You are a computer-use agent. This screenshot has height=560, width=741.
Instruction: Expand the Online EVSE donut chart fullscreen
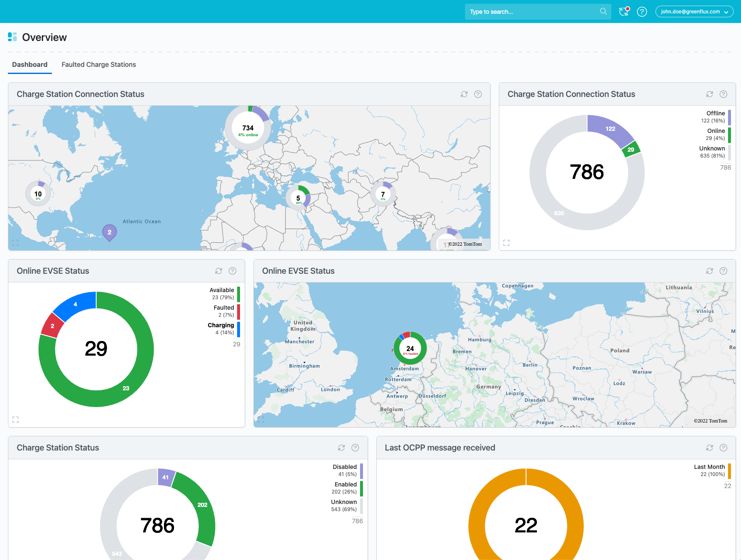(x=15, y=420)
